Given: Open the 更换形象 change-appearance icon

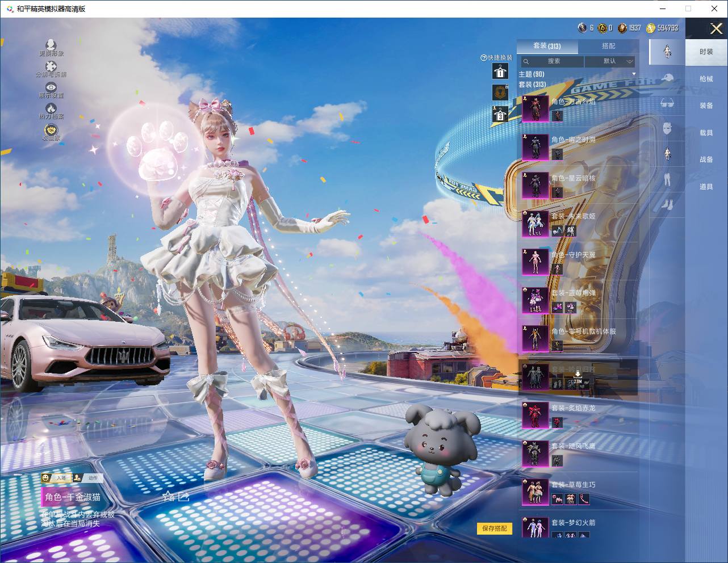Looking at the screenshot, I should (51, 45).
